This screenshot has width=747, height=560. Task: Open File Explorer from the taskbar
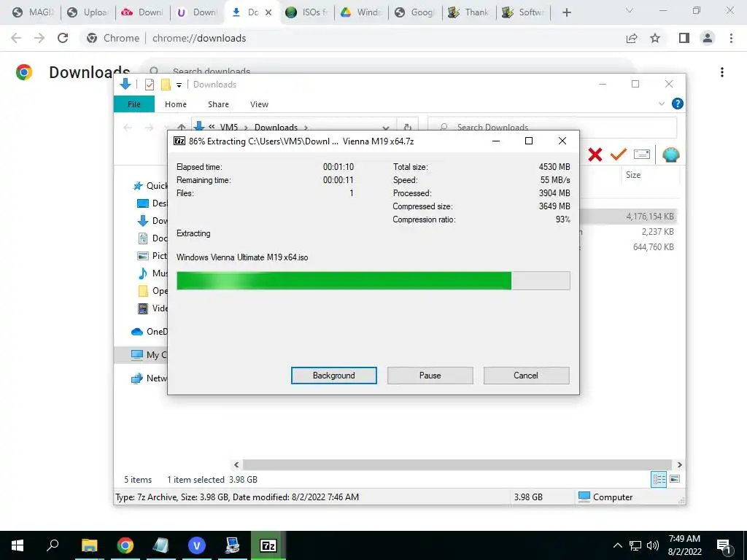click(x=89, y=545)
